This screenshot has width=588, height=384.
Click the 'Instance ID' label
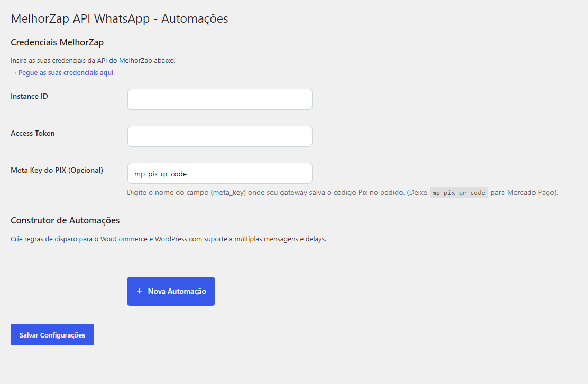[29, 96]
